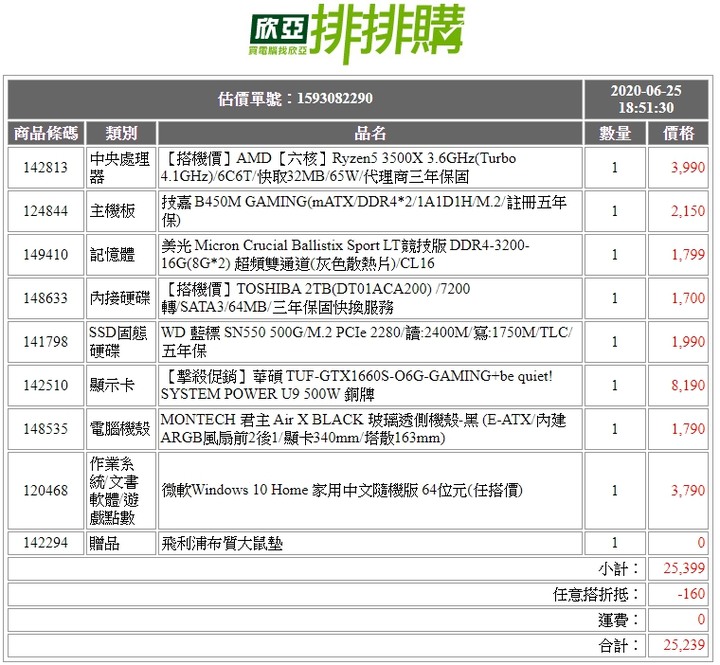Click the price 3,990
The height and width of the screenshot is (665, 720).
point(687,168)
